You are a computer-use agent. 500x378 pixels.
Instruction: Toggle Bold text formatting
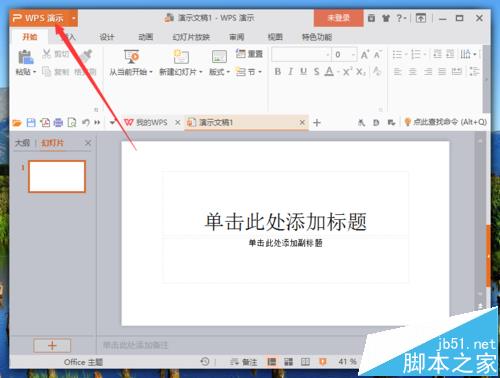pyautogui.click(x=277, y=71)
